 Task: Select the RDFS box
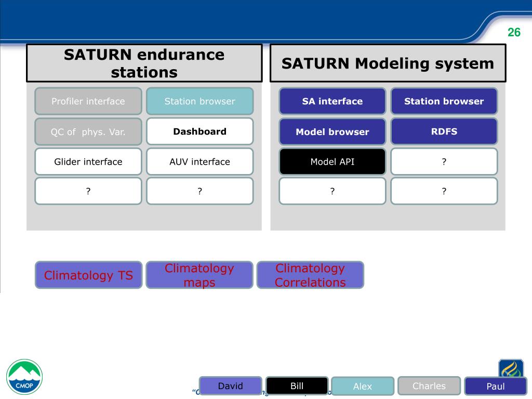click(444, 131)
